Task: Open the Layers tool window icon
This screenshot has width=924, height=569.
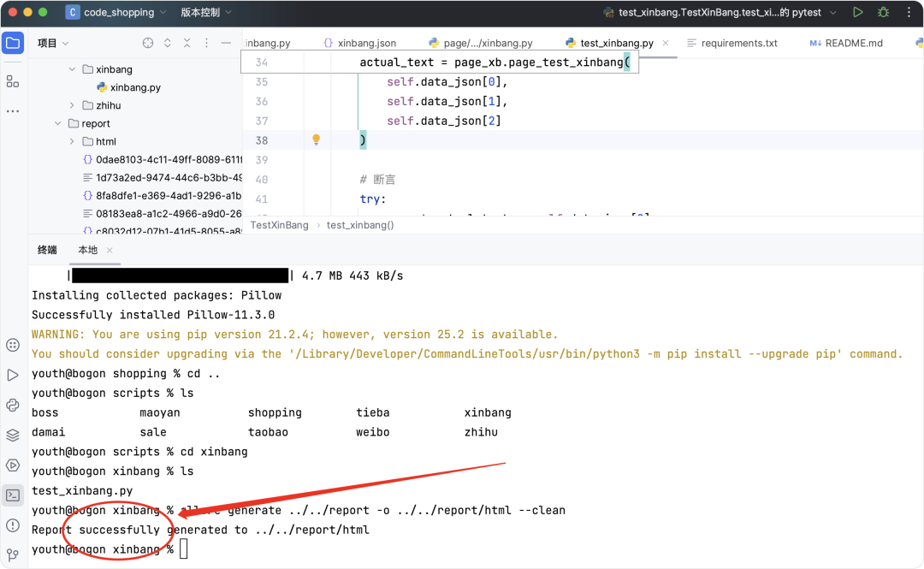Action: click(13, 436)
